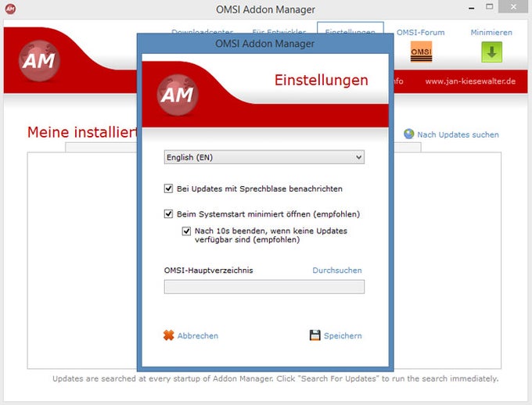532x405 pixels.
Task: Maximize the OMSI Addon Manager window
Action: tap(489, 7)
